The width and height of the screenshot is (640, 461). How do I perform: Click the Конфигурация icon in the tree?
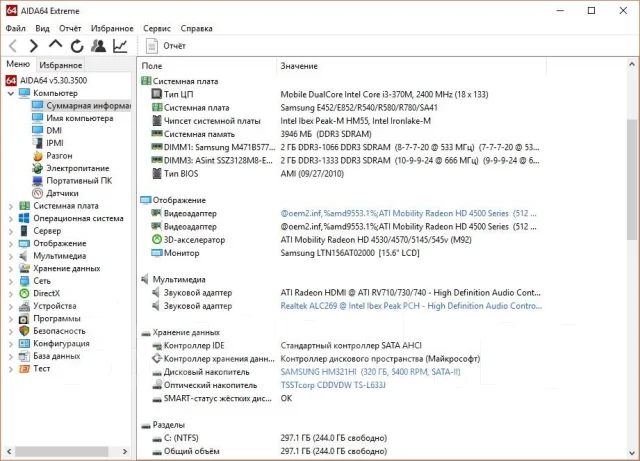(x=24, y=343)
